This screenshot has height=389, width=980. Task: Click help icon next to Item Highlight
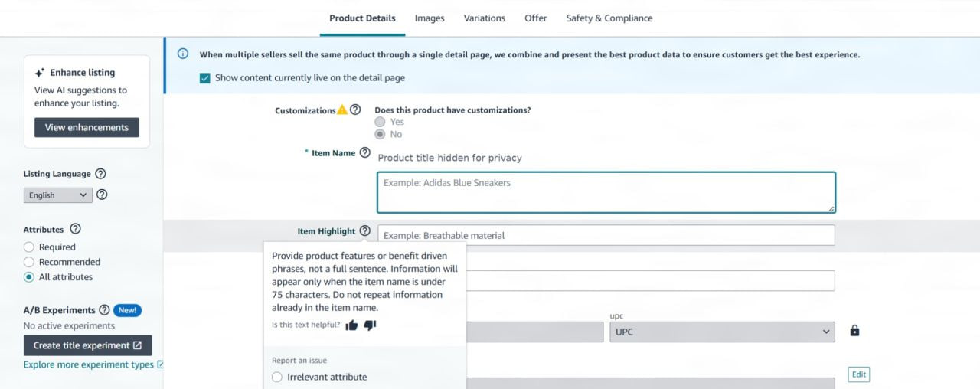(x=364, y=230)
